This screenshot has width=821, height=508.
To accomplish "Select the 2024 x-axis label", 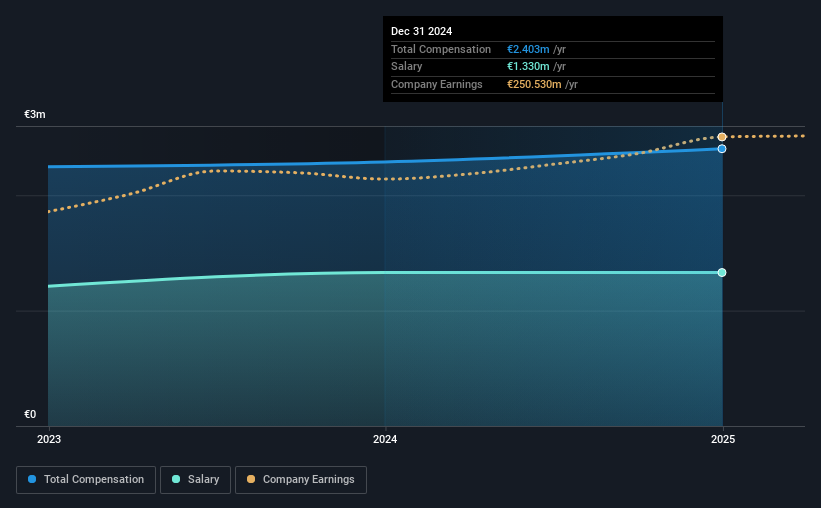I will click(x=385, y=439).
